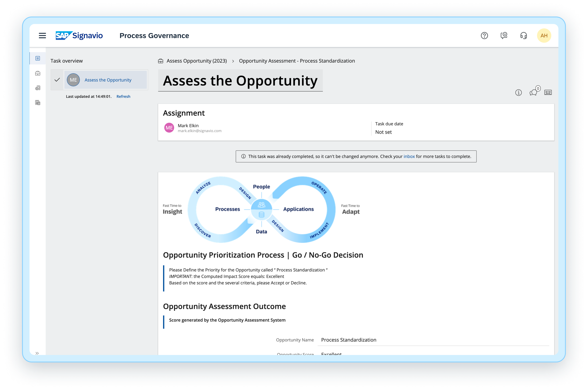The width and height of the screenshot is (588, 390).
Task: Open the help icon in the header
Action: pos(484,36)
